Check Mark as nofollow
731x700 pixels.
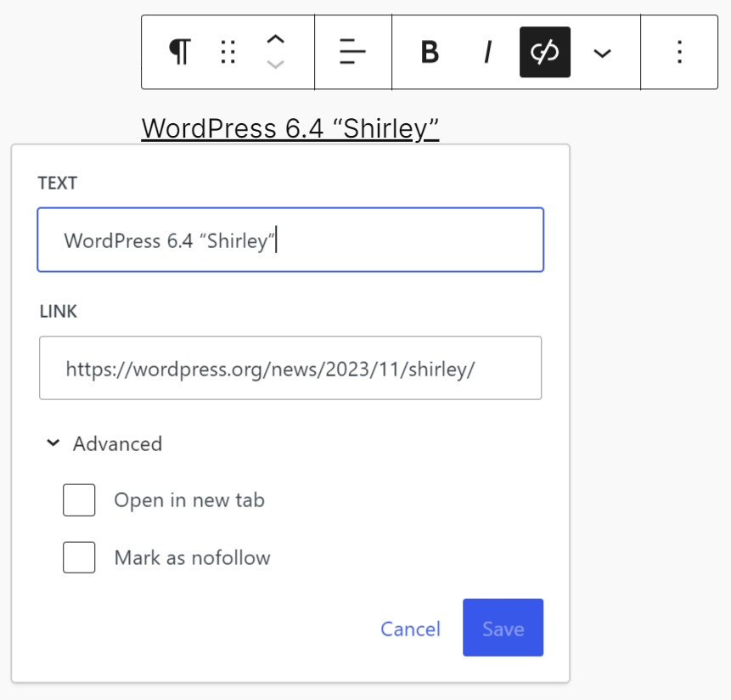point(79,557)
